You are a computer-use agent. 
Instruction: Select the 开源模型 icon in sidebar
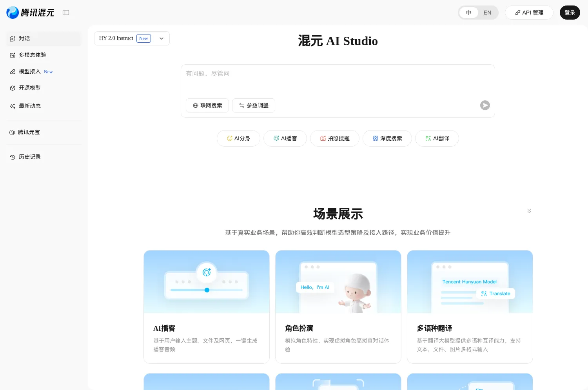click(x=12, y=88)
